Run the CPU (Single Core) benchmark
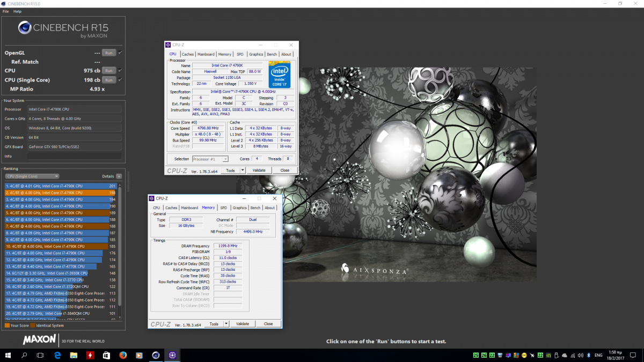 (x=109, y=79)
